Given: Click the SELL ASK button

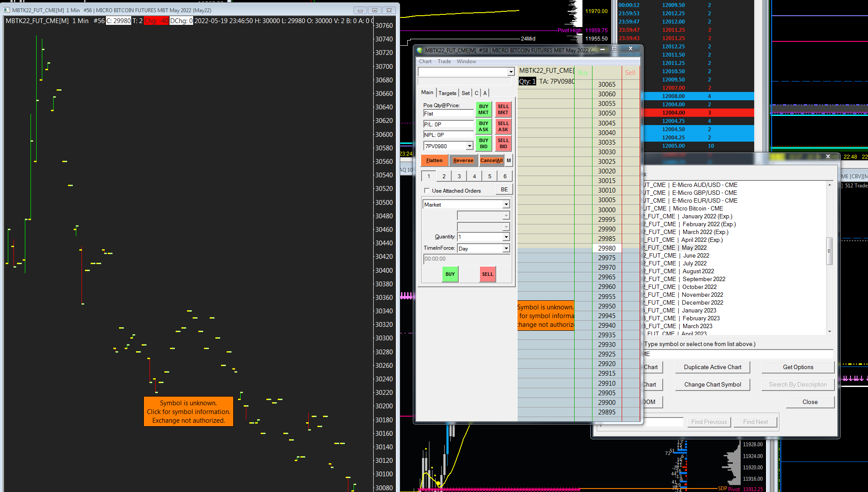Looking at the screenshot, I should (x=503, y=126).
